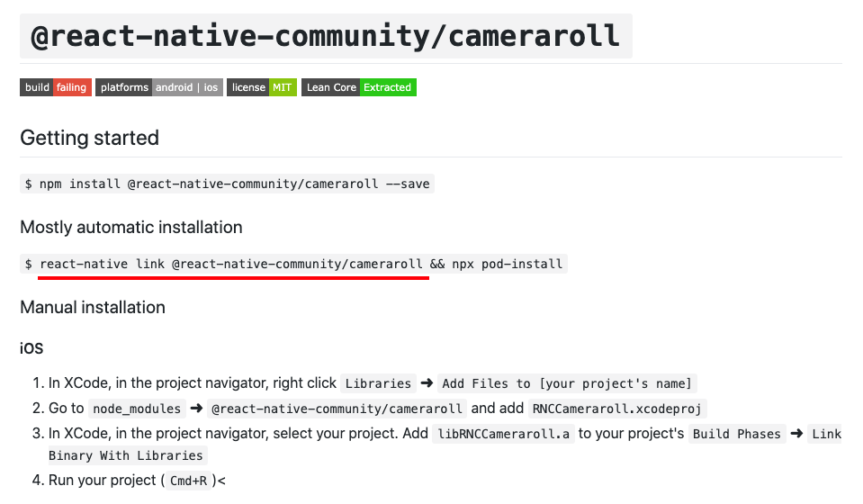This screenshot has height=504, width=863.
Task: Click the libRNCCameraroll.a code label
Action: point(503,434)
